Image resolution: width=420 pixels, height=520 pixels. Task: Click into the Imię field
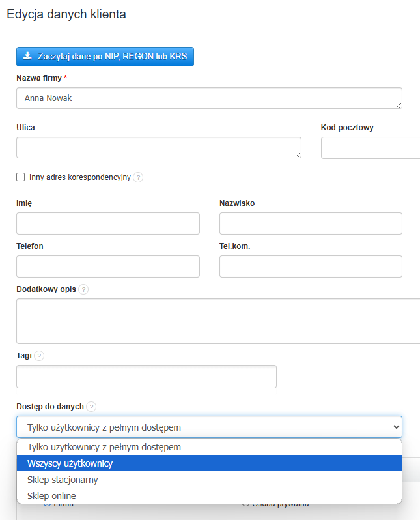(108, 224)
